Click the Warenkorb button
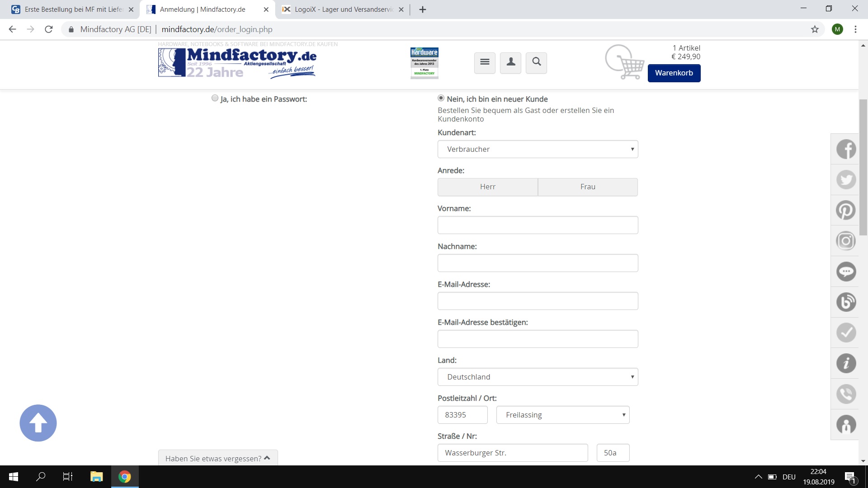 pos(674,73)
